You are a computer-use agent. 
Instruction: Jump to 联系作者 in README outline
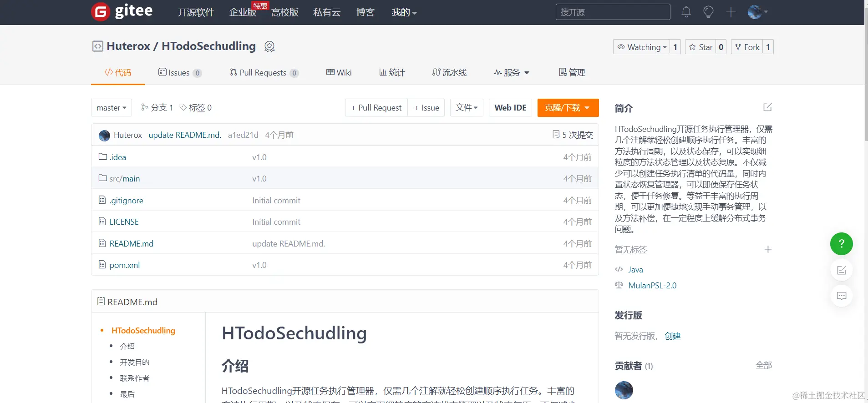(x=135, y=378)
